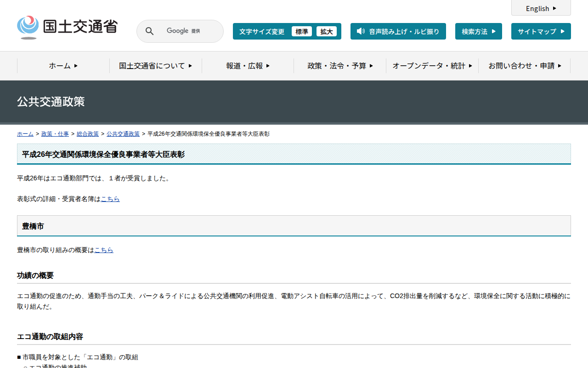Expand the 国土交通省について menu
588x368 pixels.
[x=155, y=66]
